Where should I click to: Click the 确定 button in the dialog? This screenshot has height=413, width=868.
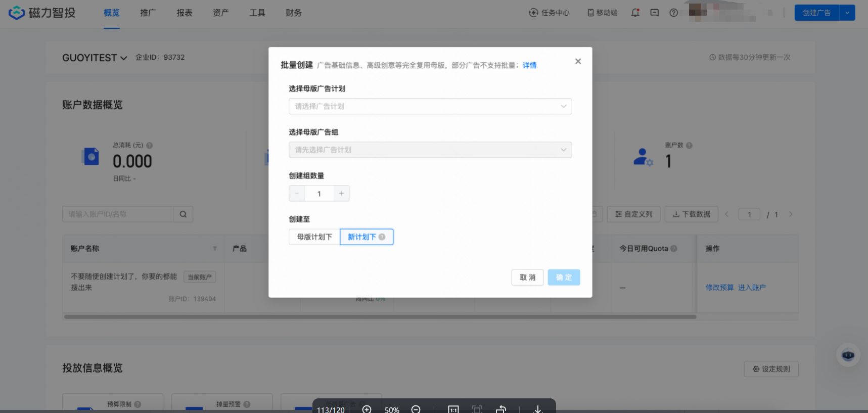pyautogui.click(x=564, y=278)
